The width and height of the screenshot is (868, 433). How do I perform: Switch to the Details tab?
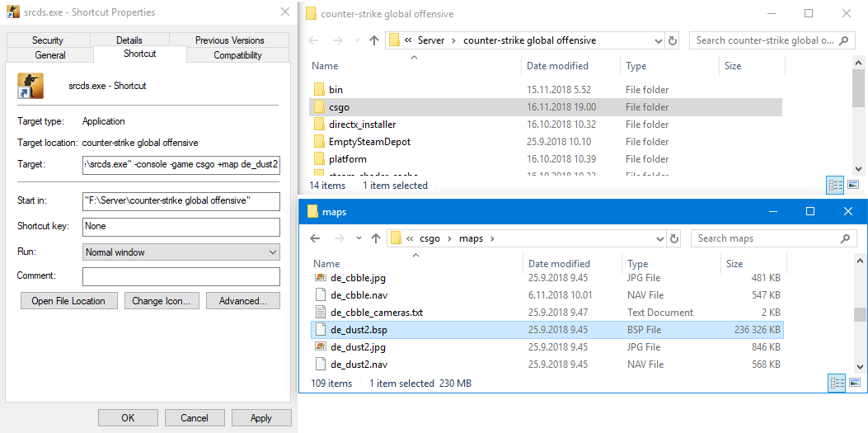click(129, 40)
